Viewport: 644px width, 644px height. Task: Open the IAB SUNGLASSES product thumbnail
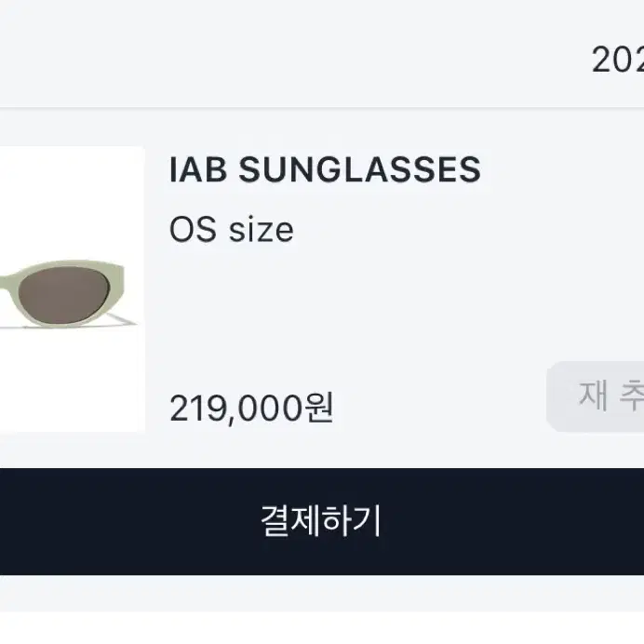[73, 288]
